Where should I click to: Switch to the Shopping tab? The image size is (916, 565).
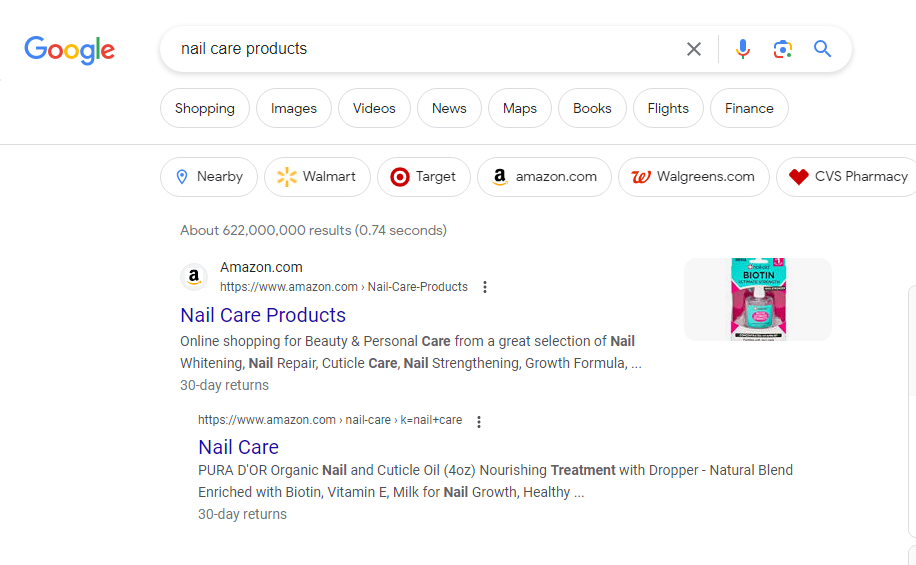coord(204,108)
